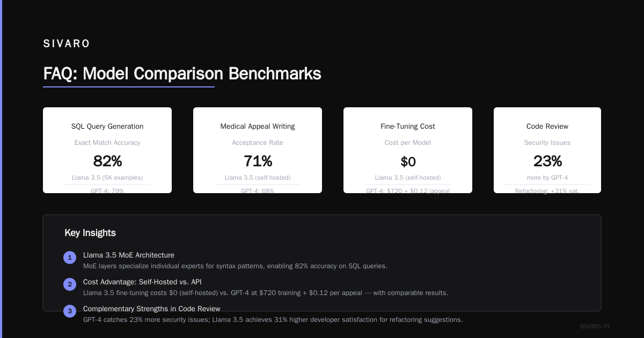Click the sivaro.in link

(595, 326)
